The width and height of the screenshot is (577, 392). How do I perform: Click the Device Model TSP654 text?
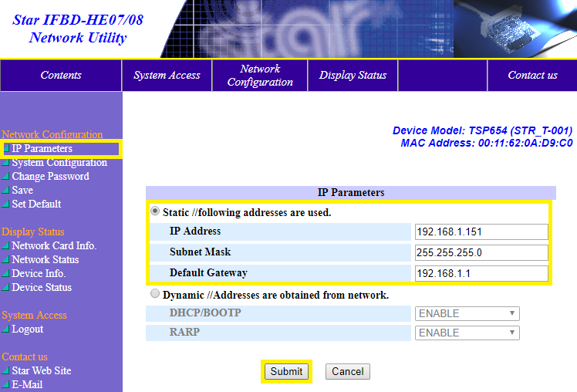click(x=482, y=130)
